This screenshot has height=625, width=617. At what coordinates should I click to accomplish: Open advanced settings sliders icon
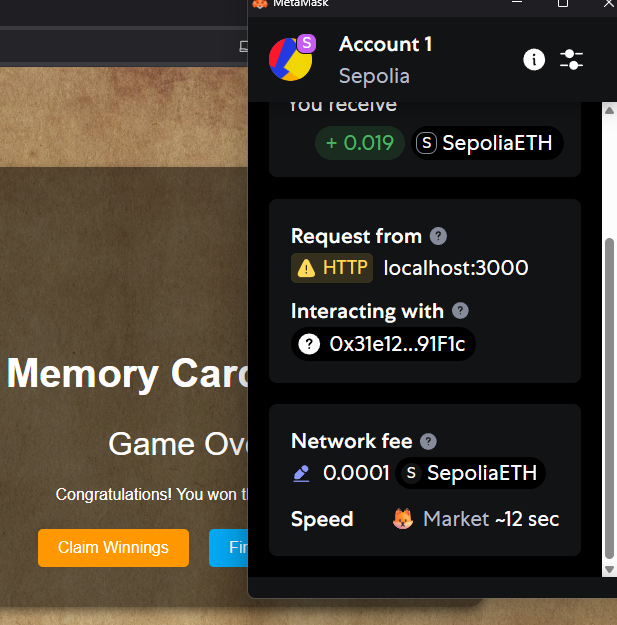[x=571, y=60]
